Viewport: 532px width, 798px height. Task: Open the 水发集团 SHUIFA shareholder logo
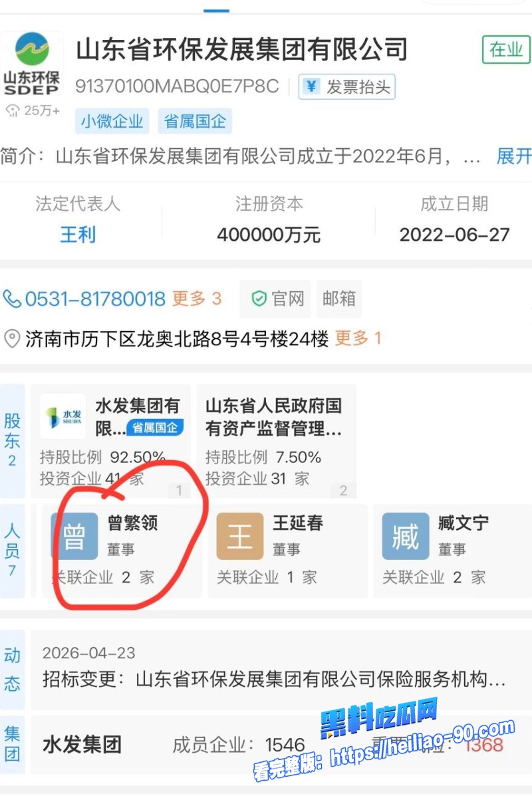tap(63, 416)
